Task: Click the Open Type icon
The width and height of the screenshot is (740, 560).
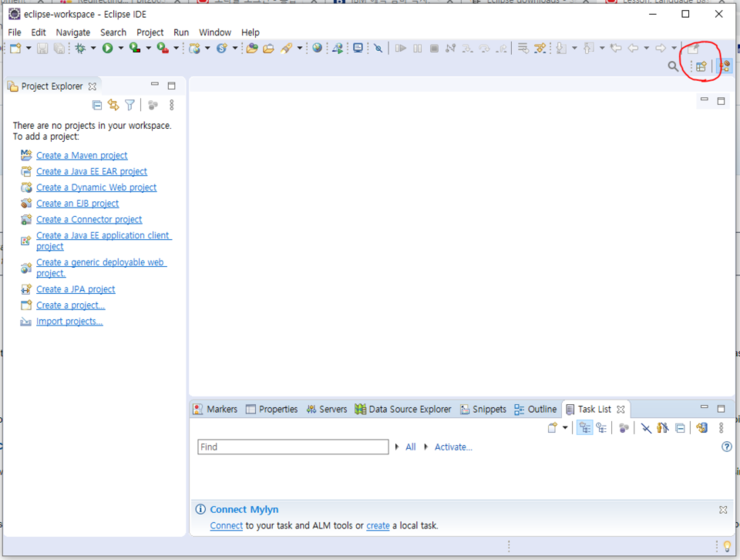Action: click(x=252, y=48)
